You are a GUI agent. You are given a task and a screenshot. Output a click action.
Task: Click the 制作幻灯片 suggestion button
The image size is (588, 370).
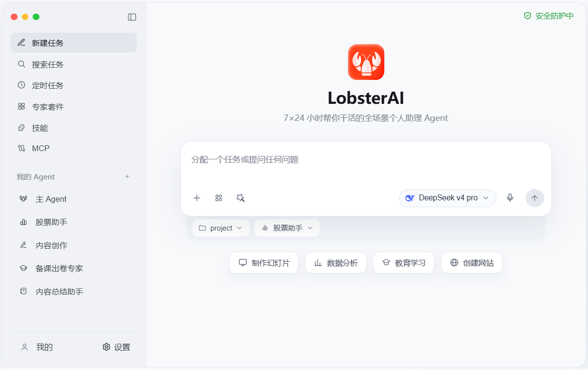pos(264,263)
